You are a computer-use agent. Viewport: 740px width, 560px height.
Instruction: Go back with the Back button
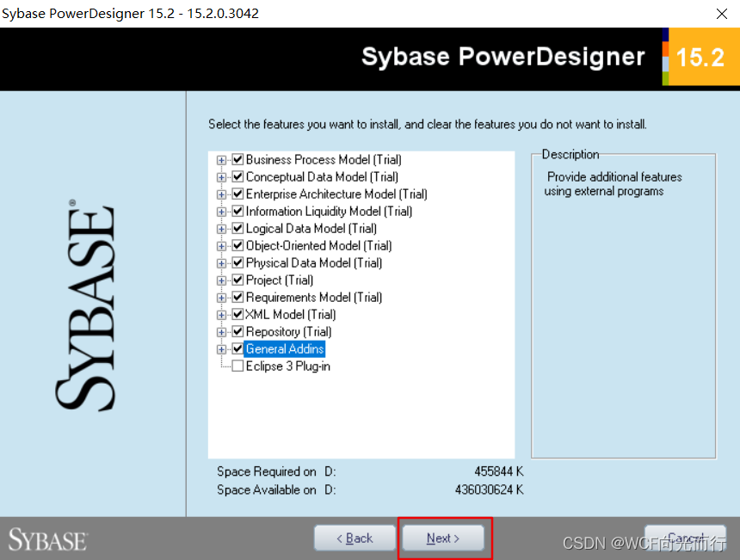(x=355, y=537)
